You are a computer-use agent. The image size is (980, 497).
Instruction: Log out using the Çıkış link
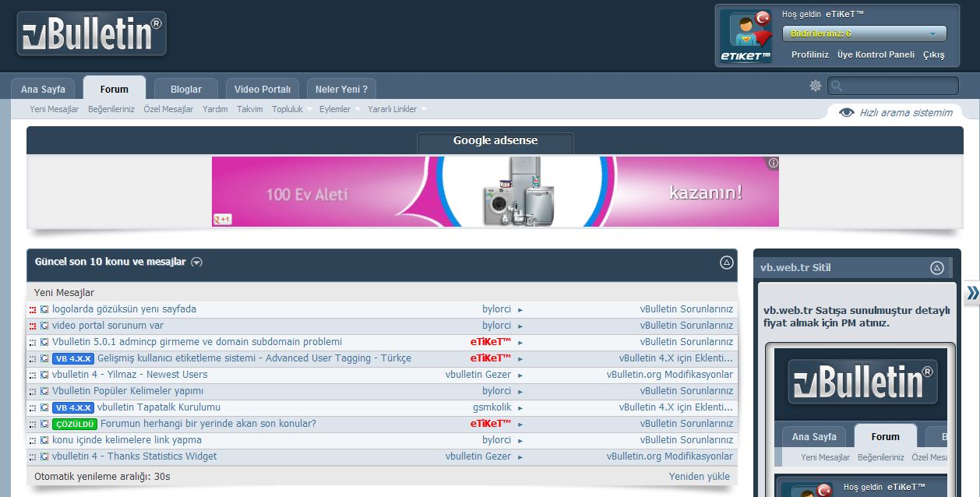[933, 55]
